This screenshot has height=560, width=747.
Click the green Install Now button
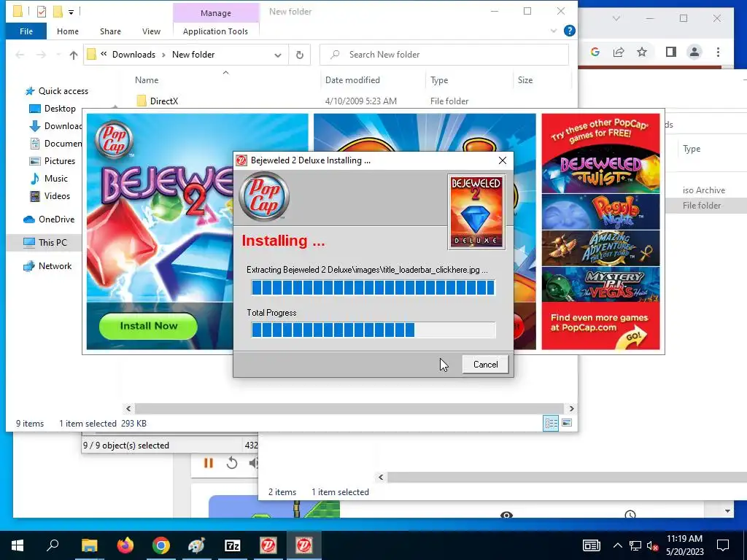coord(148,326)
